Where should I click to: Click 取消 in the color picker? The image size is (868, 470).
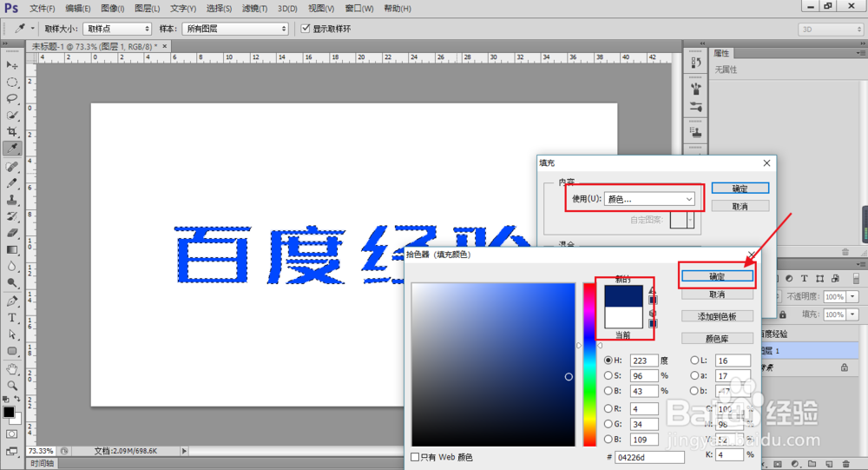pos(717,295)
